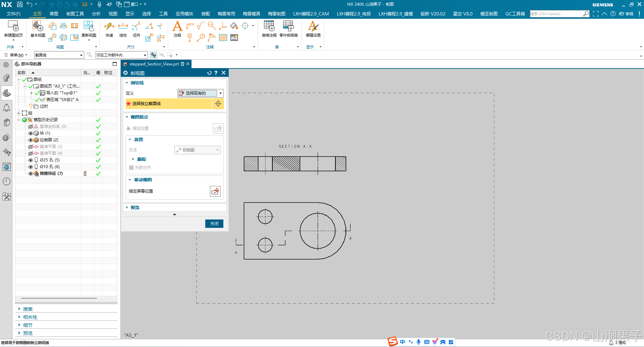Open the 菜单(M) menu button
The height and width of the screenshot is (347, 644).
(16, 55)
